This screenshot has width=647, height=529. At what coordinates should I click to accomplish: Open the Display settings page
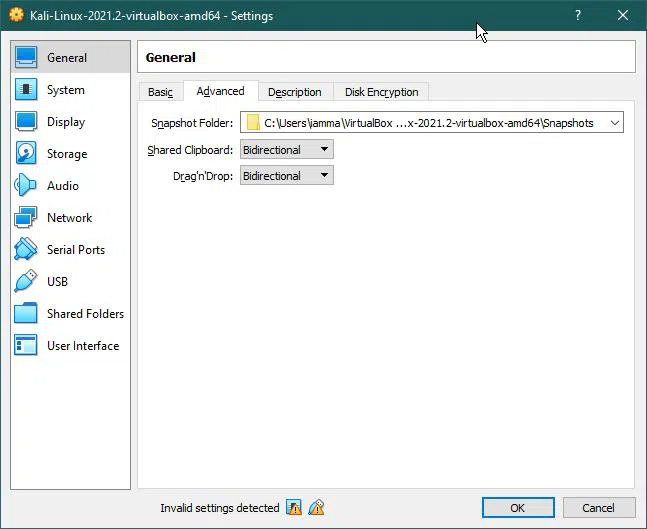(x=70, y=121)
